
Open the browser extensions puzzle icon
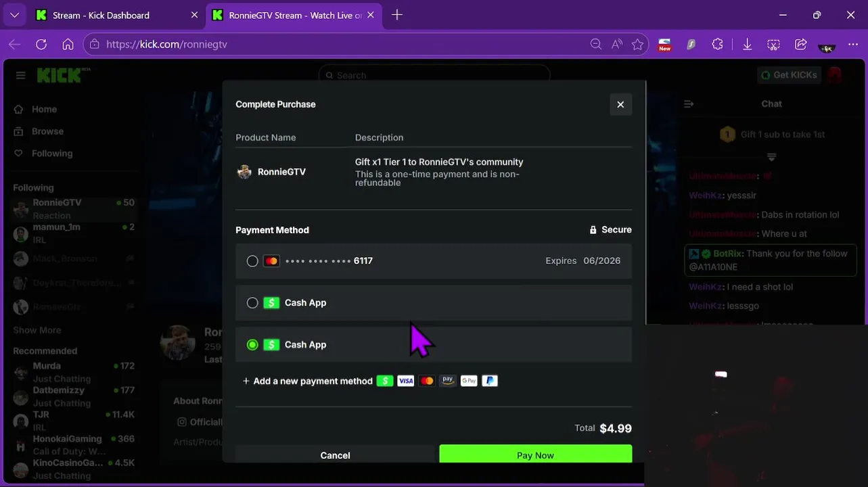point(718,44)
